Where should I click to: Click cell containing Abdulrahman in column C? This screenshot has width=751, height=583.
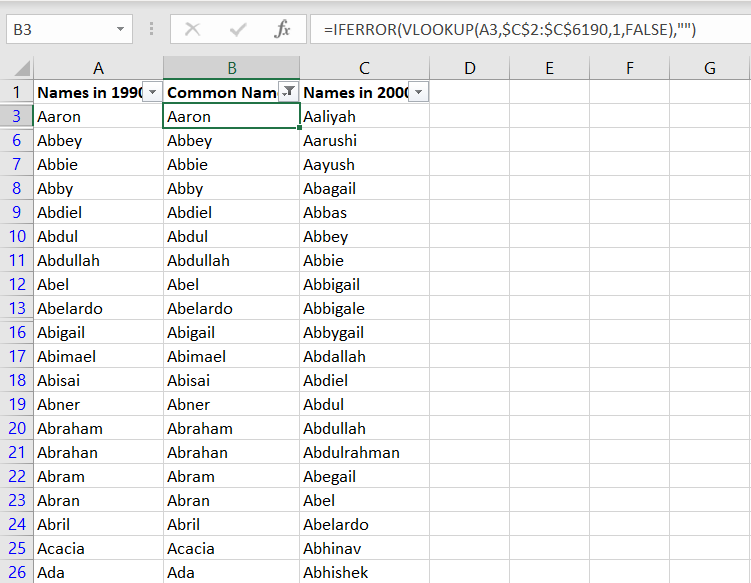(x=364, y=452)
